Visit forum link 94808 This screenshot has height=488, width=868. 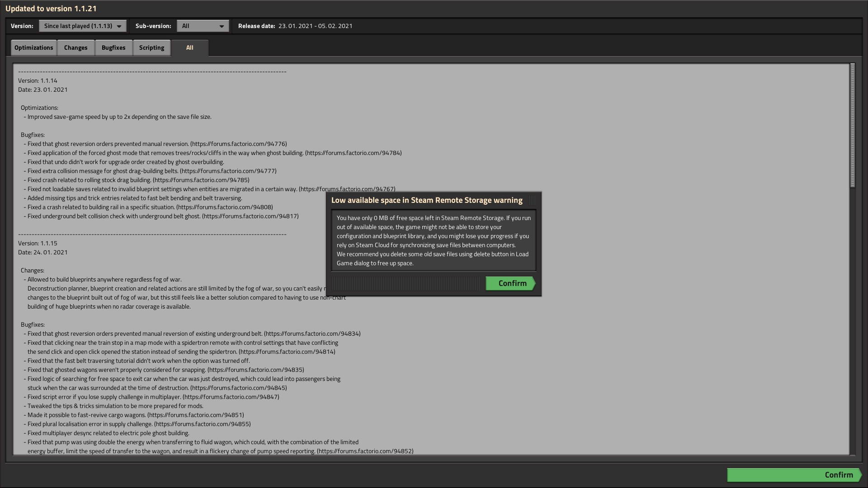[225, 207]
